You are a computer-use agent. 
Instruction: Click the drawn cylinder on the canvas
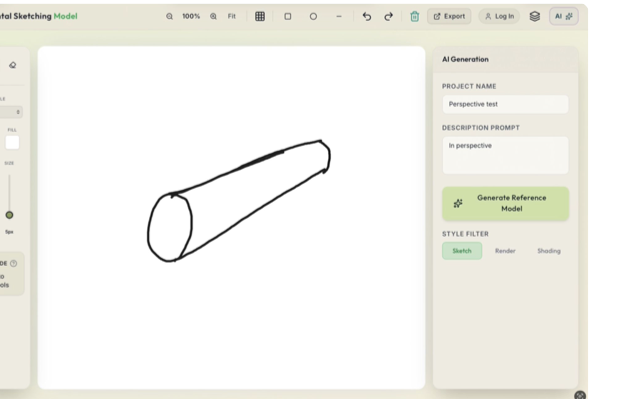click(x=239, y=201)
